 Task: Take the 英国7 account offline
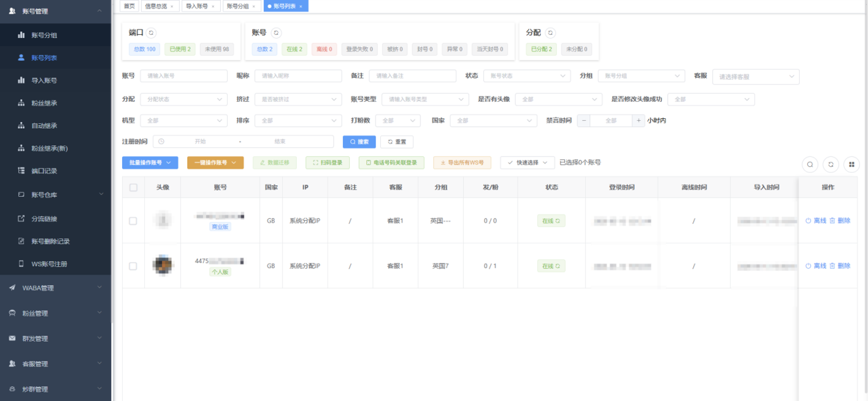click(816, 266)
